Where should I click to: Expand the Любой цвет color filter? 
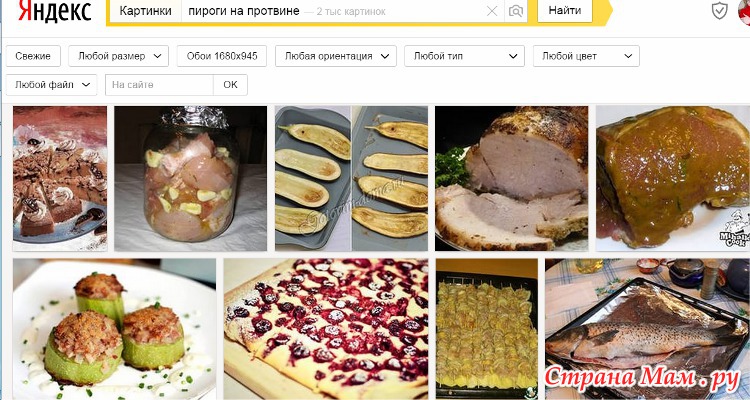(586, 56)
